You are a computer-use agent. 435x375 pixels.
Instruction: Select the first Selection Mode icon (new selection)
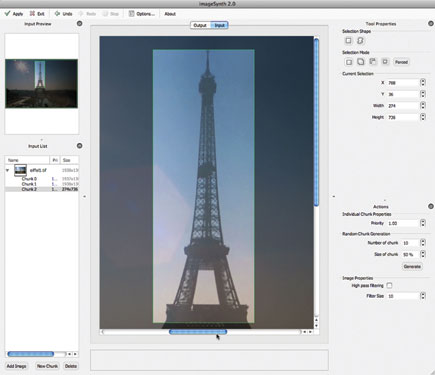click(x=349, y=62)
